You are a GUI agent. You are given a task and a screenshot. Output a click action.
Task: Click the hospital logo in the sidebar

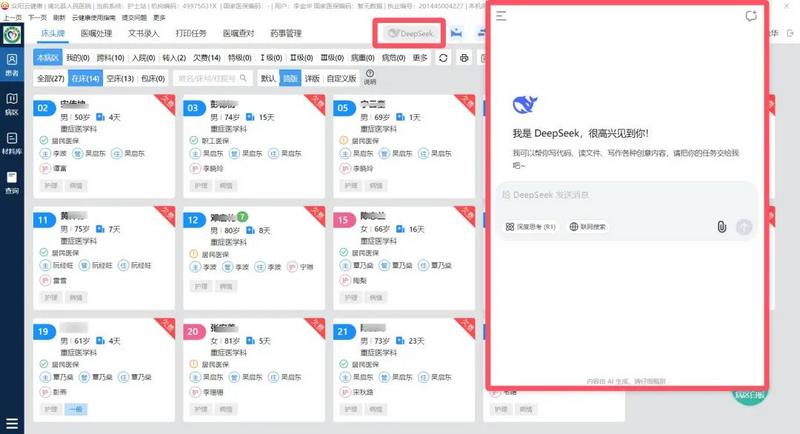pyautogui.click(x=12, y=35)
